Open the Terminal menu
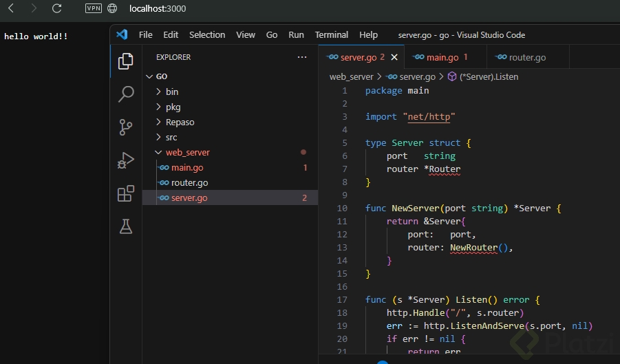Viewport: 620px width, 364px height. (x=331, y=34)
